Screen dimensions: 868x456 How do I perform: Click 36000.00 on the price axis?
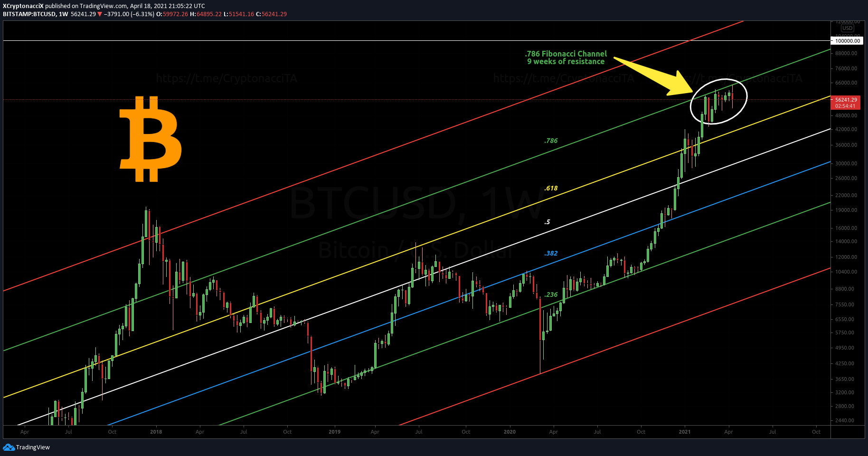click(846, 145)
